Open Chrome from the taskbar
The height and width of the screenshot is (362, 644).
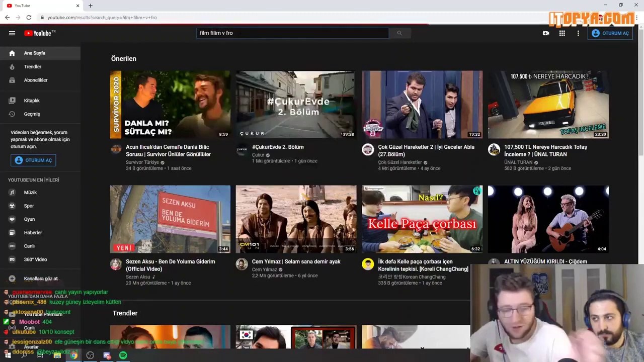tap(74, 355)
